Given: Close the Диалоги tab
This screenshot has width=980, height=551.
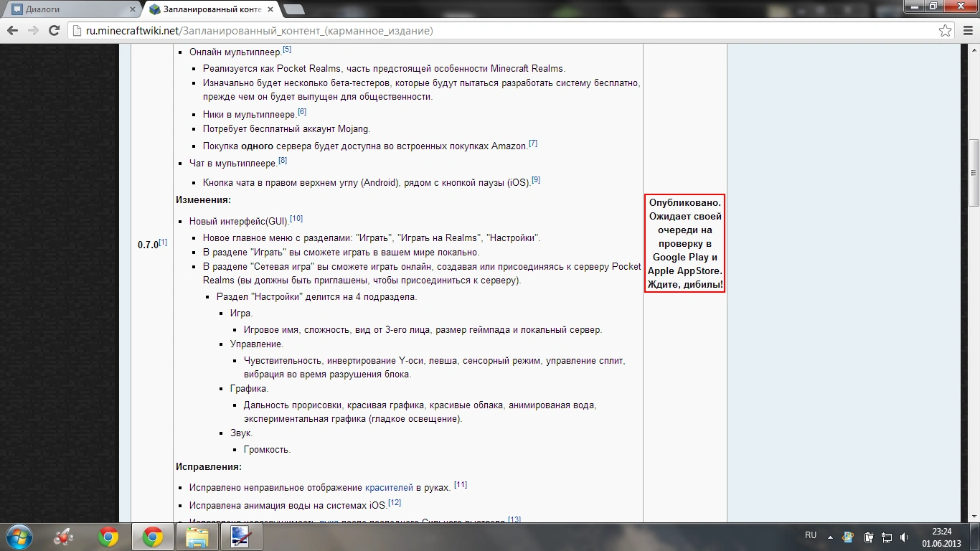Looking at the screenshot, I should point(133,9).
